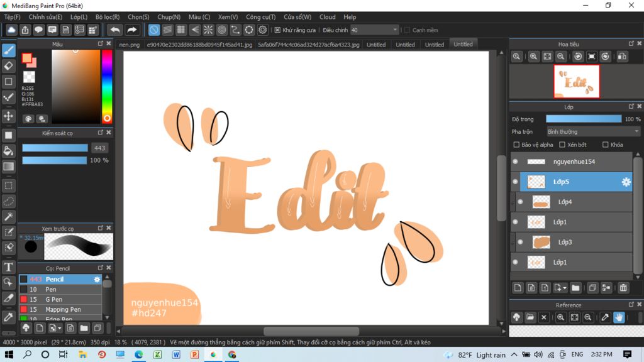
Task: Open the Chỉnh sửa(E) menu
Action: tap(45, 17)
